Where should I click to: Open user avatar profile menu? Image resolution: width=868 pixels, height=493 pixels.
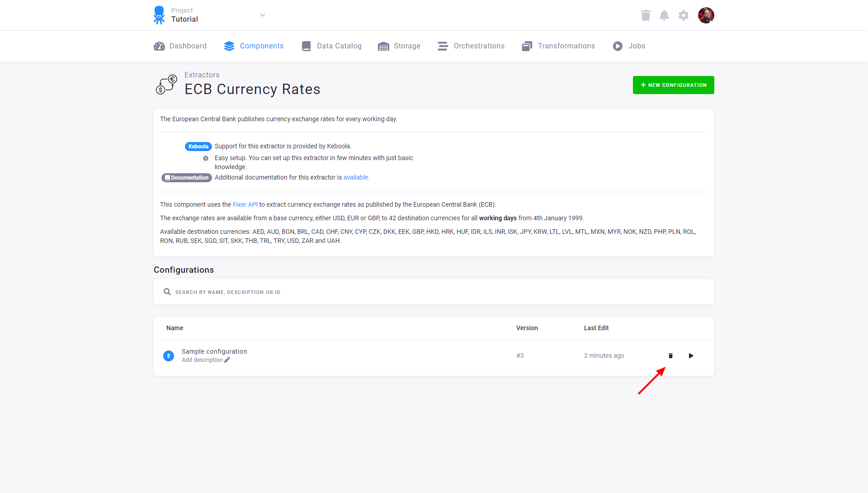(x=706, y=15)
